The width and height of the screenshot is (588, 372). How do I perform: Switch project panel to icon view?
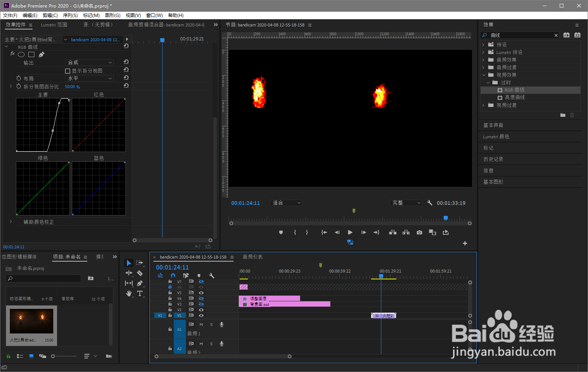coord(31,356)
